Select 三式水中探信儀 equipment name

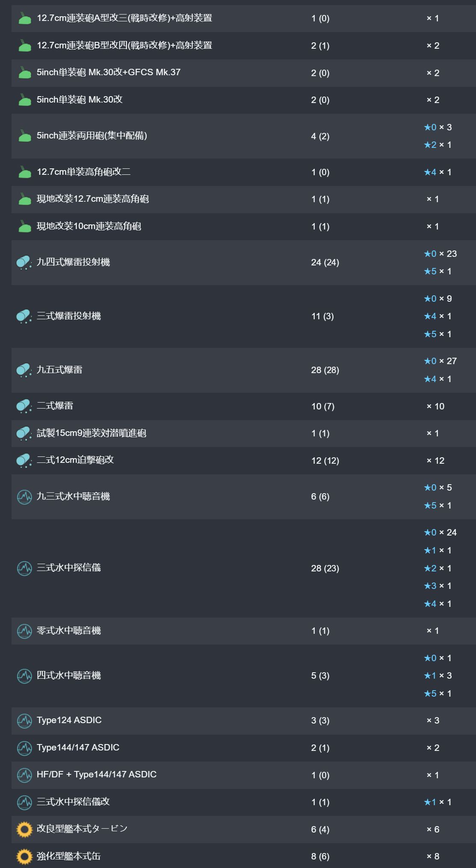[68, 568]
